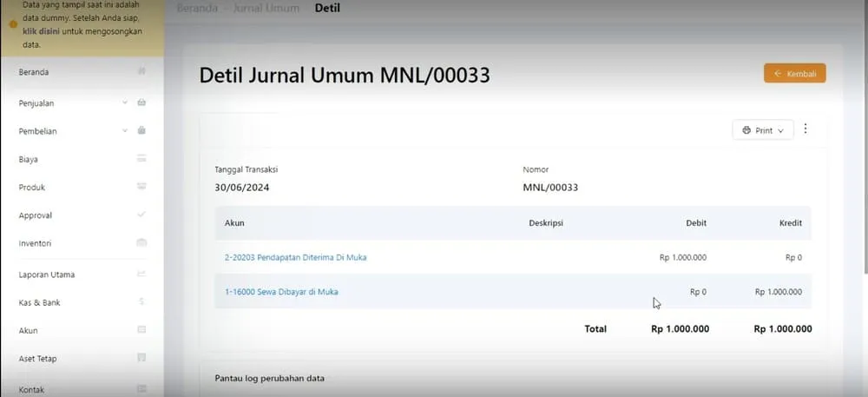Open Pembelian menu item

37,131
